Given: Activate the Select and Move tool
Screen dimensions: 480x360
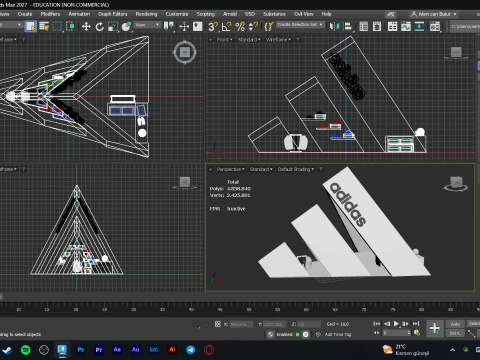Looking at the screenshot, I should [86, 26].
